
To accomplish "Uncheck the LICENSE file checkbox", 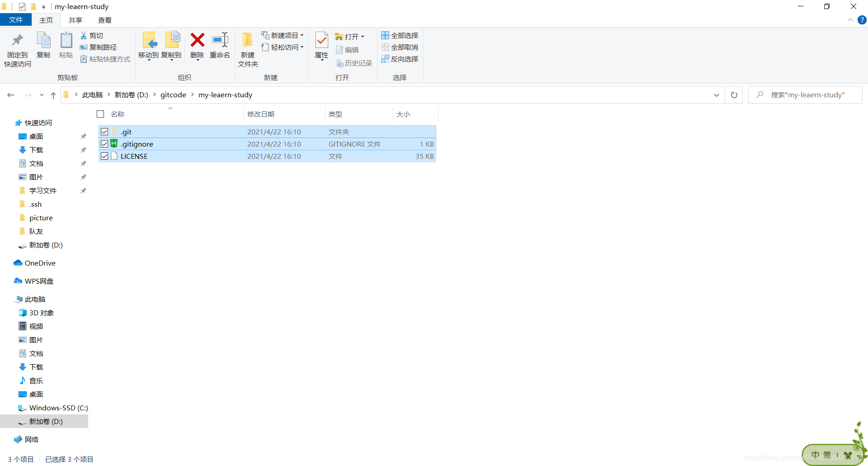I will point(104,156).
